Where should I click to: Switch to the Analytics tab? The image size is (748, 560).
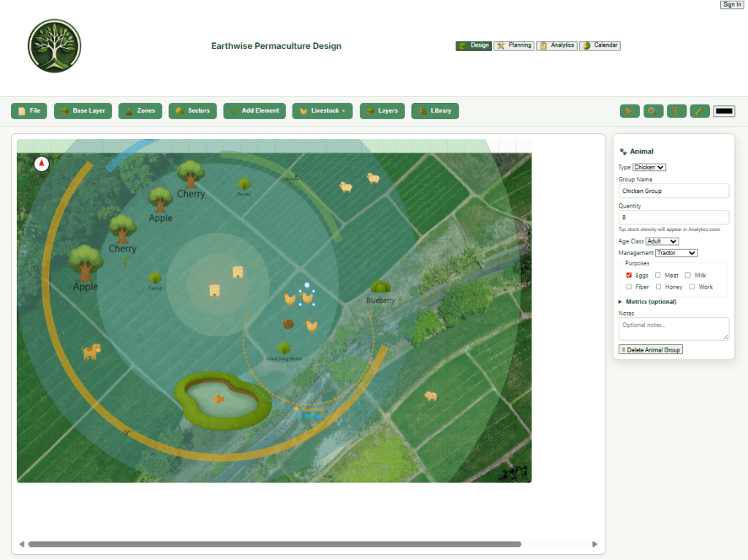[x=556, y=45]
